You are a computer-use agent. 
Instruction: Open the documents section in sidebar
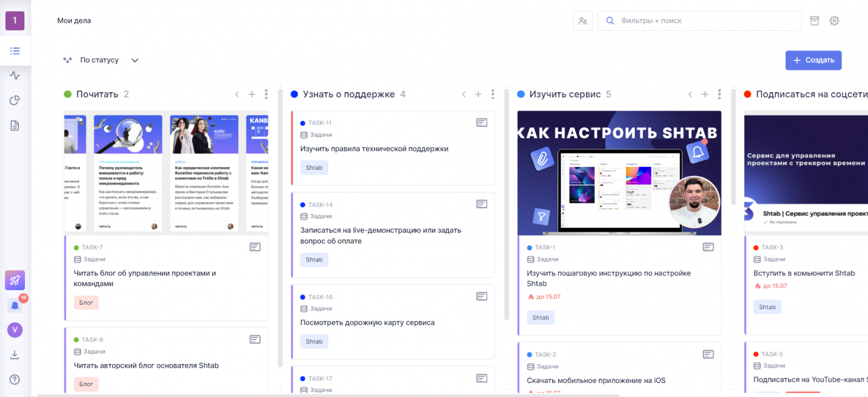coord(15,126)
